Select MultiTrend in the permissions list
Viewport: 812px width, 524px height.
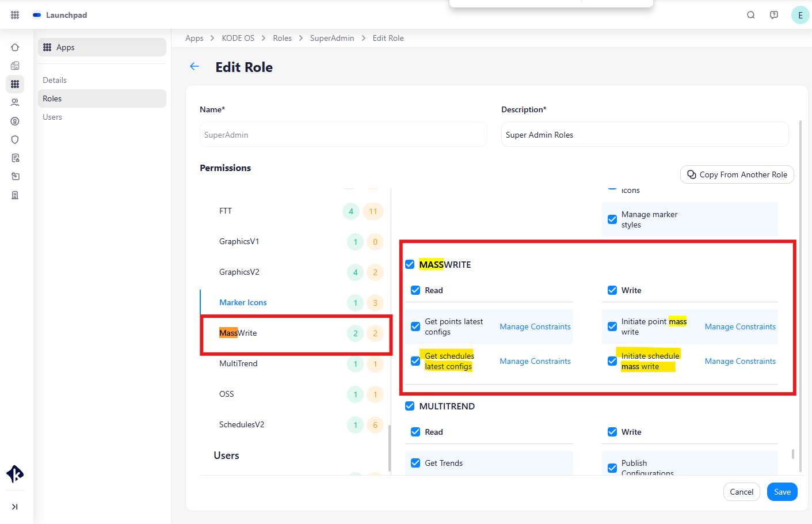238,363
